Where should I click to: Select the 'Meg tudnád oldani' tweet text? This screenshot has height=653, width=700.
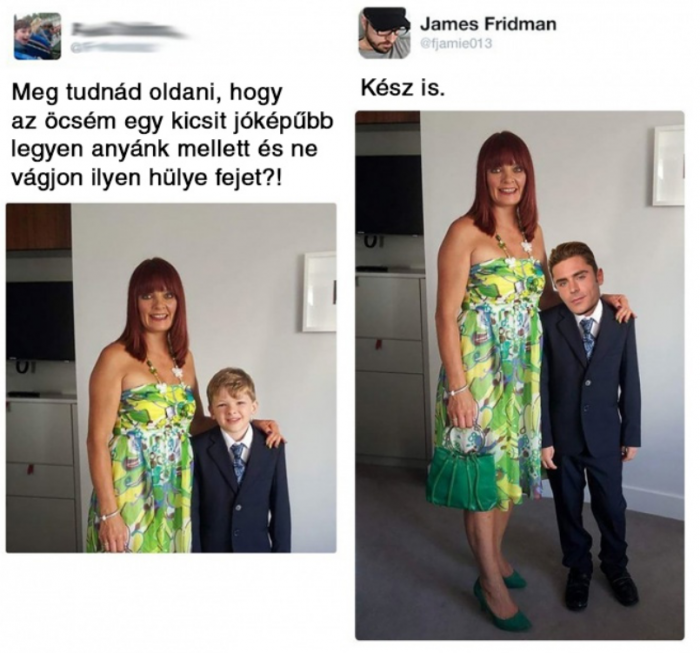172,135
